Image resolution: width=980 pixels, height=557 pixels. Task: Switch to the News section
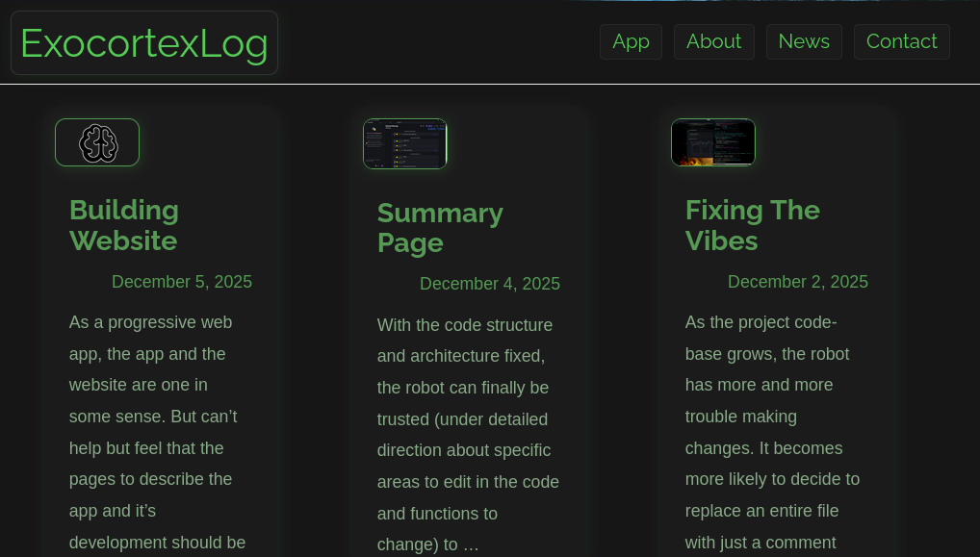click(804, 41)
